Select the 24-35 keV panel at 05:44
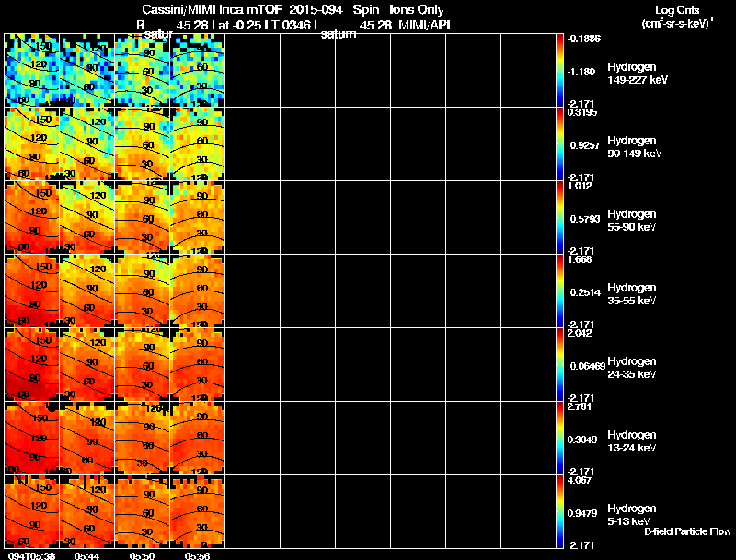 tap(86, 365)
